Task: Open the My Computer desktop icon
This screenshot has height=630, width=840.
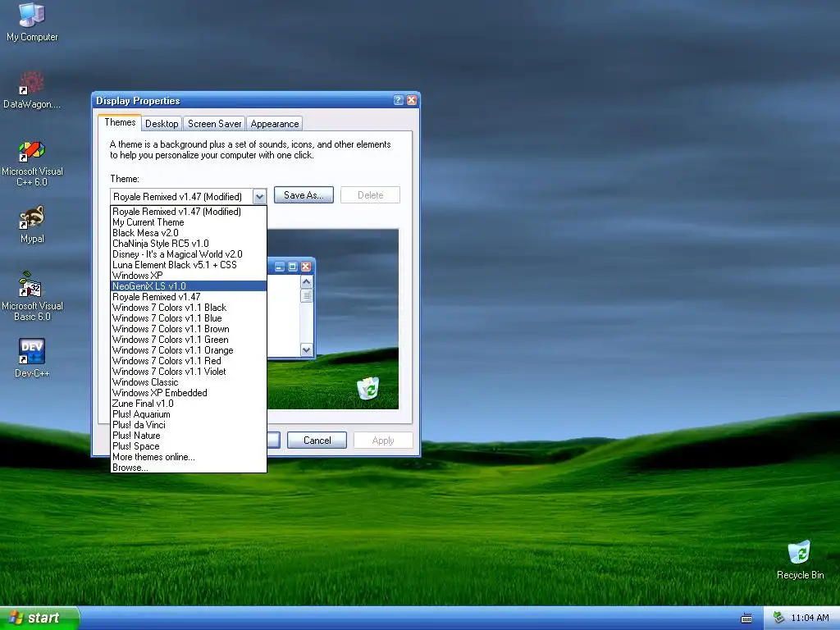Action: [32, 21]
